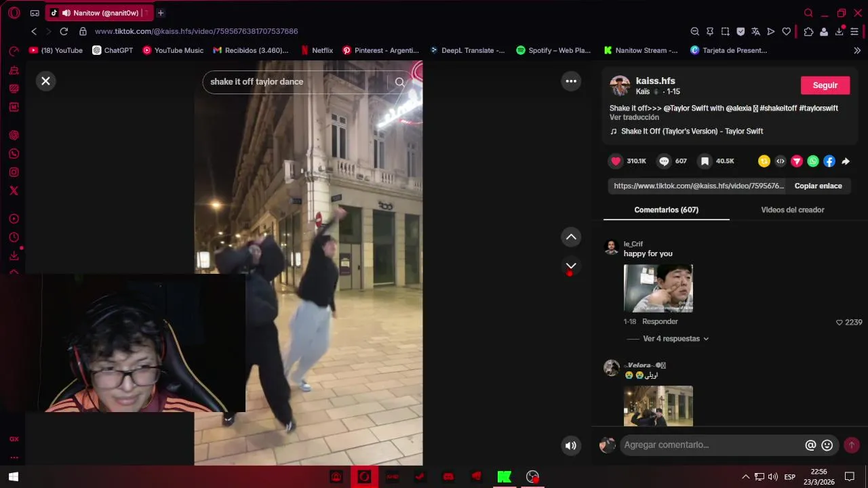Close the TikTok video viewer
This screenshot has width=868, height=488.
[x=45, y=81]
